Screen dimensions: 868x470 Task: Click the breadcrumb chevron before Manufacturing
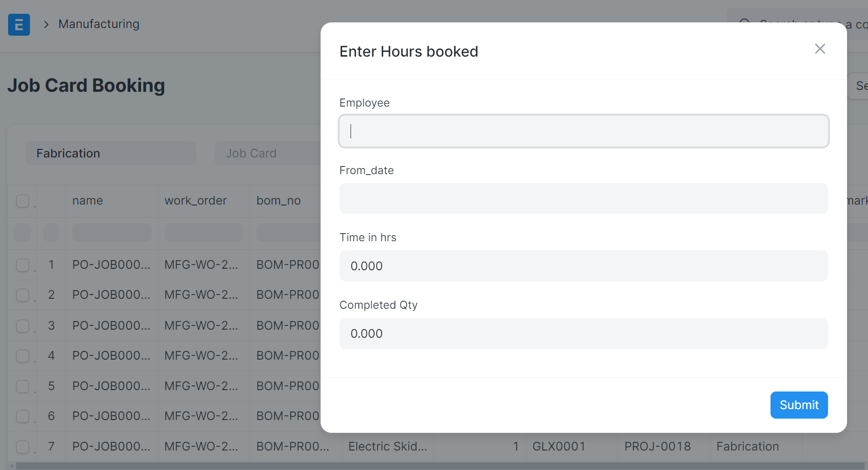[46, 25]
